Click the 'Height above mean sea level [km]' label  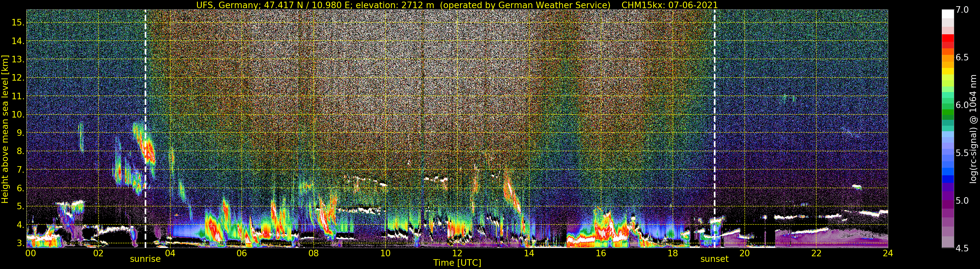tap(5, 129)
